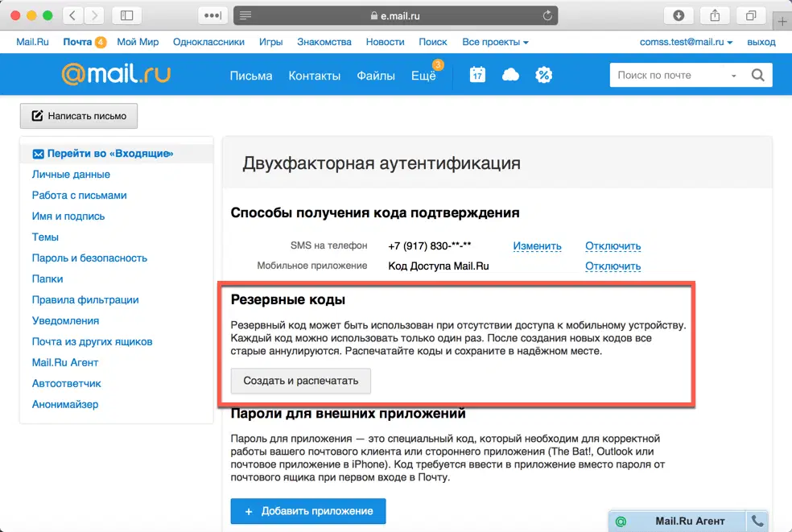Click the @ icon in Mail.Ru Агент bar
This screenshot has width=792, height=532.
tap(621, 522)
